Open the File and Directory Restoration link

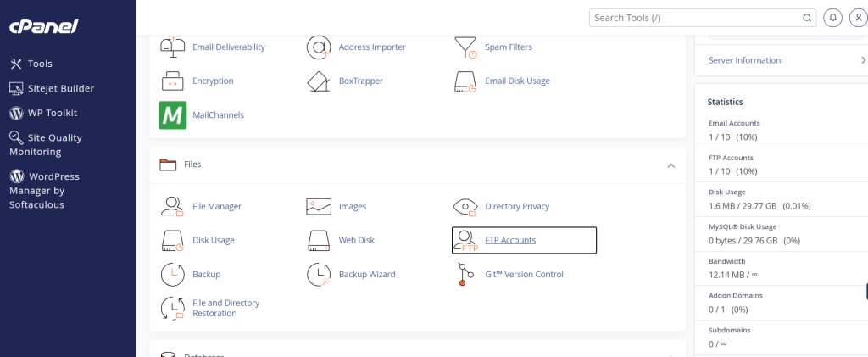[225, 308]
